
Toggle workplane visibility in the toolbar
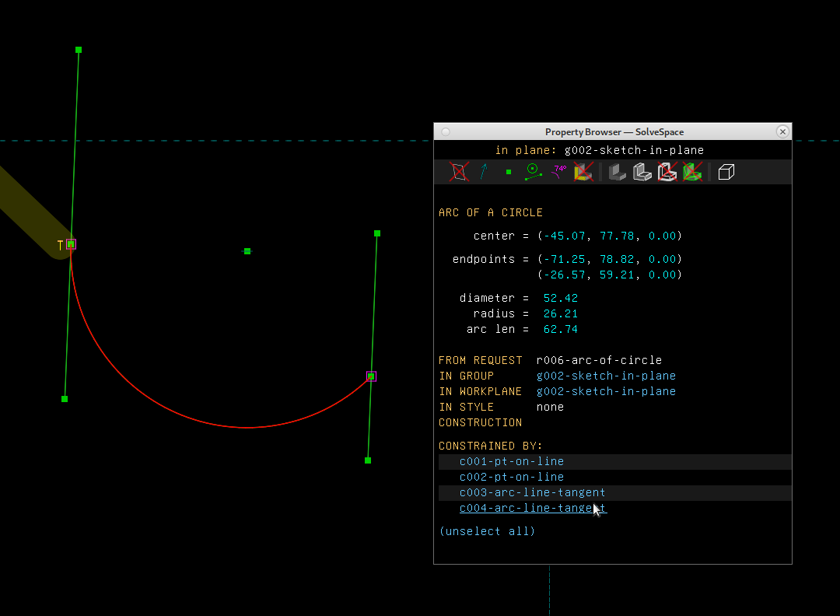[x=459, y=172]
